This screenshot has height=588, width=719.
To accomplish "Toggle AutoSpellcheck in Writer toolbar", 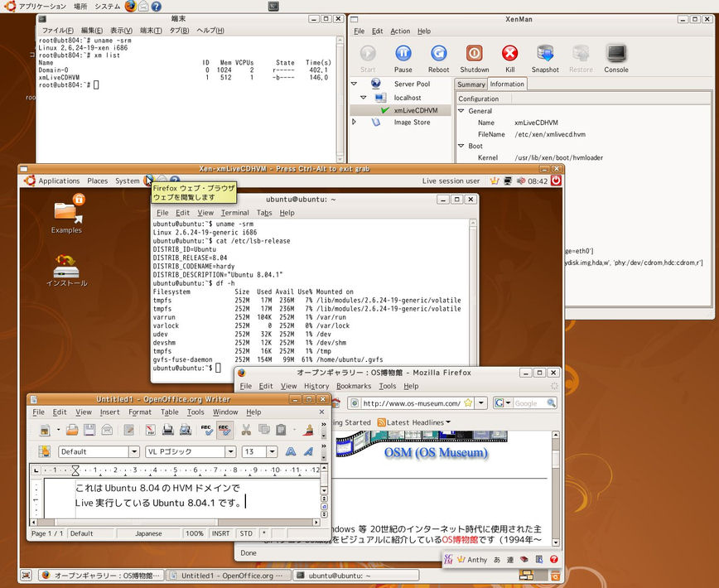I will pos(224,430).
